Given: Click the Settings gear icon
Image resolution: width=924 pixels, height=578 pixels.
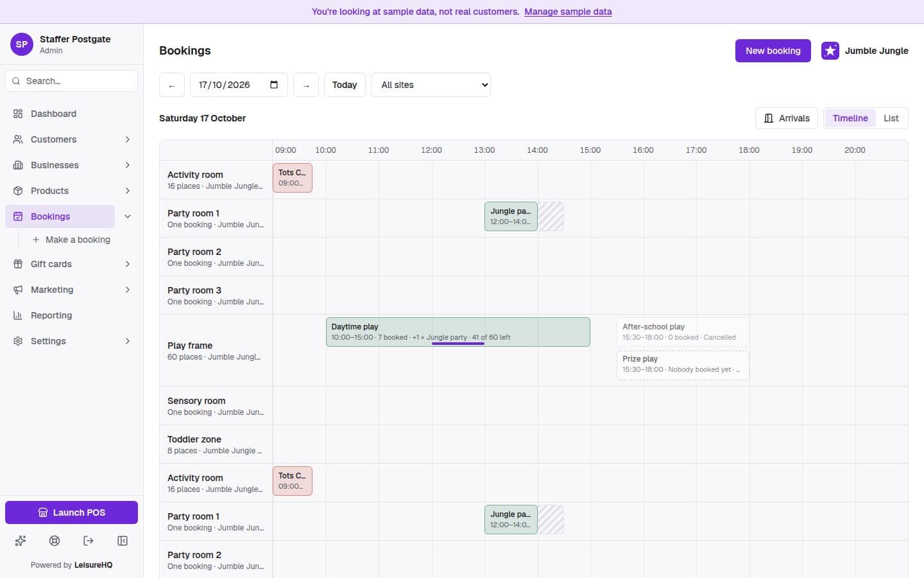Looking at the screenshot, I should coord(18,341).
